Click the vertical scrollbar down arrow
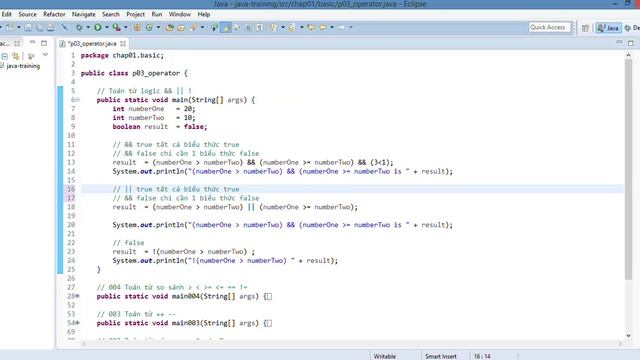640x360 pixels. [629, 336]
